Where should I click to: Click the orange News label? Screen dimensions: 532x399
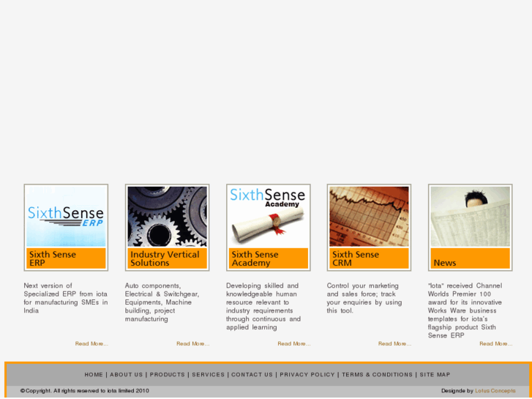[471, 258]
